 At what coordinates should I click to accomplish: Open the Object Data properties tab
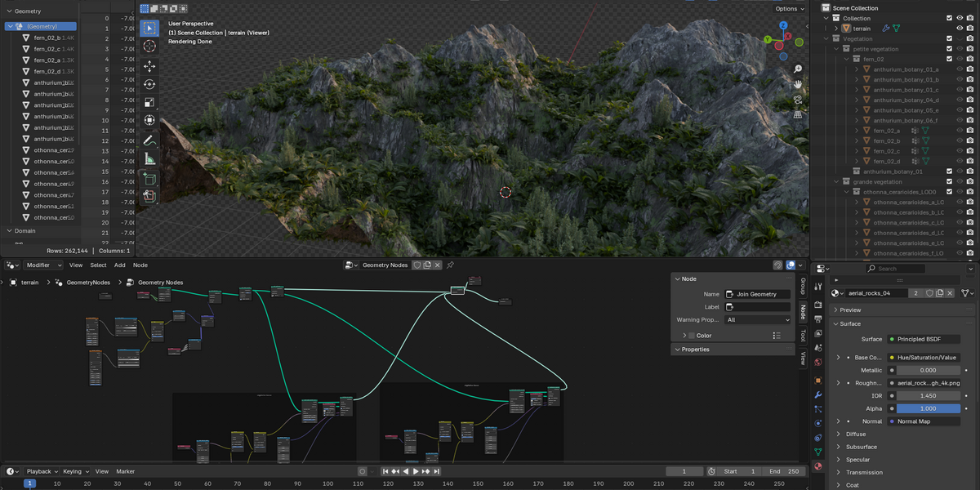click(x=817, y=452)
